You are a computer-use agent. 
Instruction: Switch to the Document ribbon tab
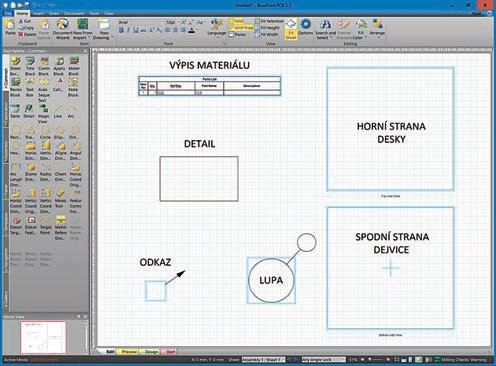74,13
